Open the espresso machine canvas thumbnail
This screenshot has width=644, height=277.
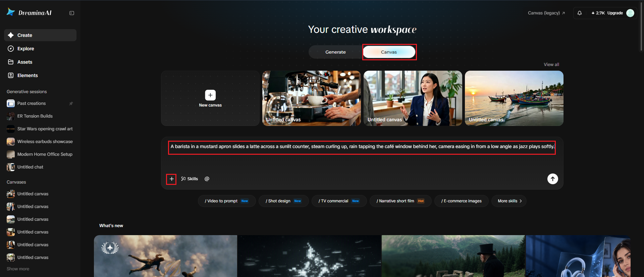click(312, 98)
